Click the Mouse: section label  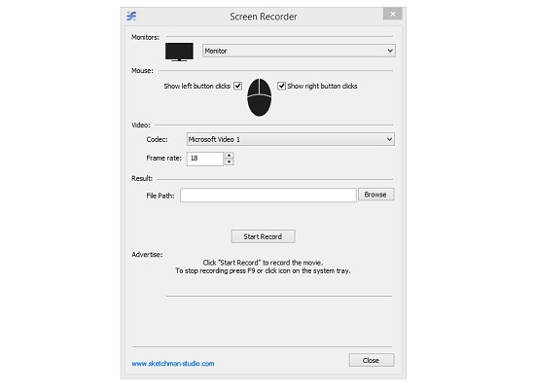click(142, 71)
